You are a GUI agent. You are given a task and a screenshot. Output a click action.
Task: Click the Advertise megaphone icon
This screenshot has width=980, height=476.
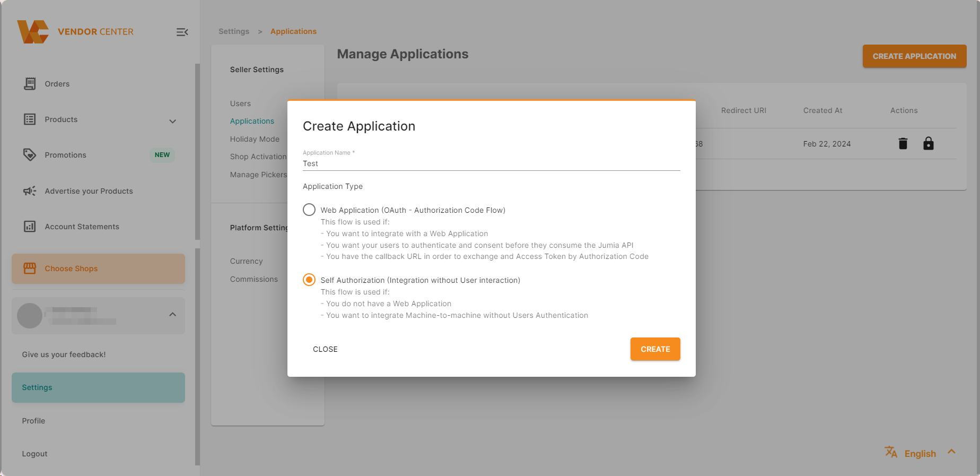click(30, 191)
